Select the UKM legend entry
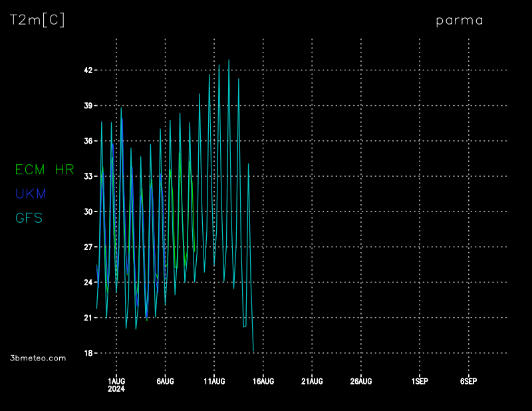Image resolution: width=532 pixels, height=411 pixels. pyautogui.click(x=31, y=194)
